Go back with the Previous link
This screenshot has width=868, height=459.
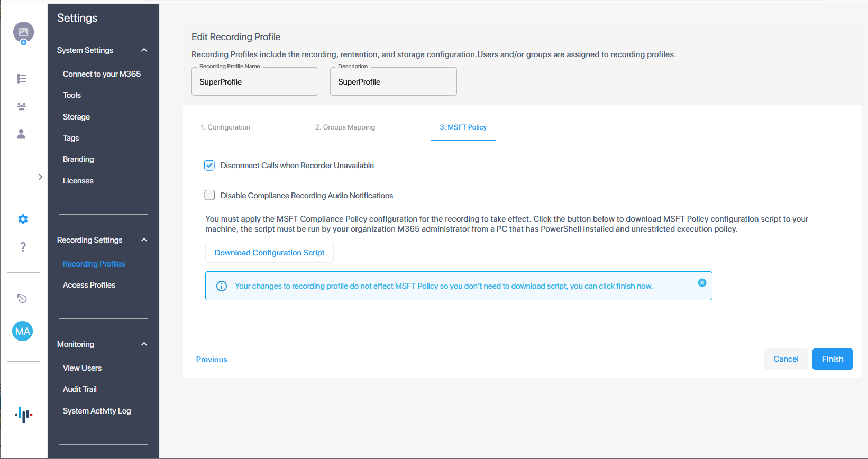[x=212, y=360]
